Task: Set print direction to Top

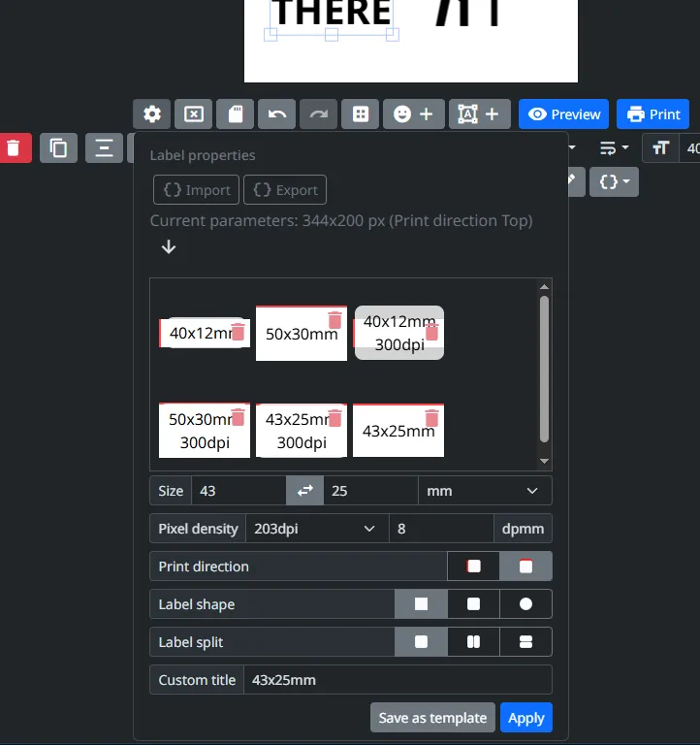Action: 525,567
